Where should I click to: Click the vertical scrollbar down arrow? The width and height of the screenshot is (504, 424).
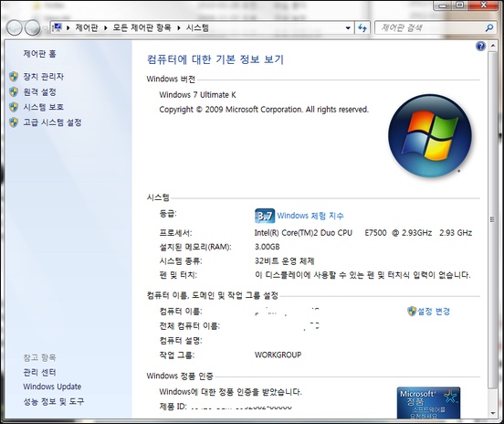click(x=492, y=413)
